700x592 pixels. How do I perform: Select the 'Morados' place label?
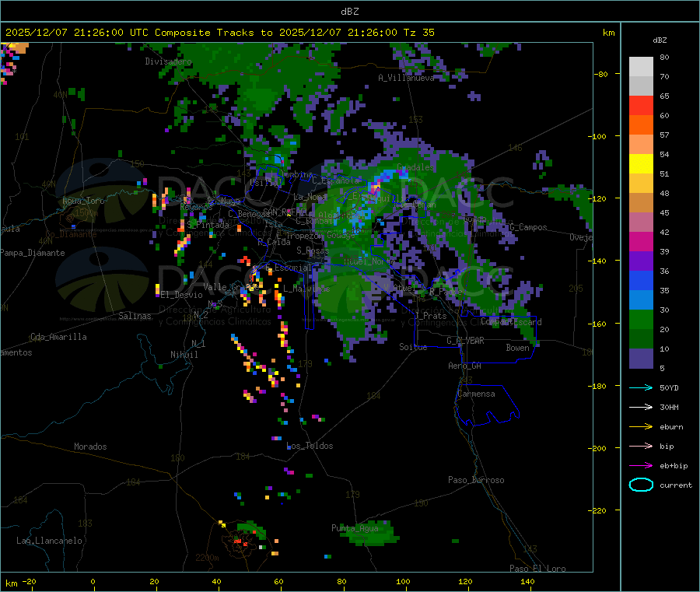click(90, 447)
